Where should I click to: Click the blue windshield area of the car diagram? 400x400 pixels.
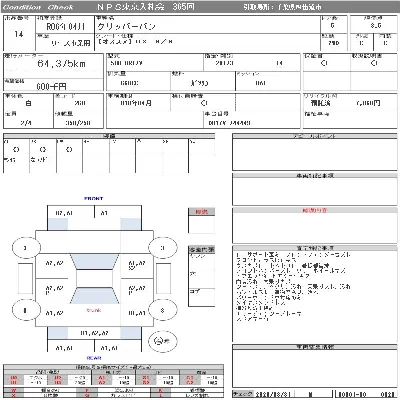(95, 262)
